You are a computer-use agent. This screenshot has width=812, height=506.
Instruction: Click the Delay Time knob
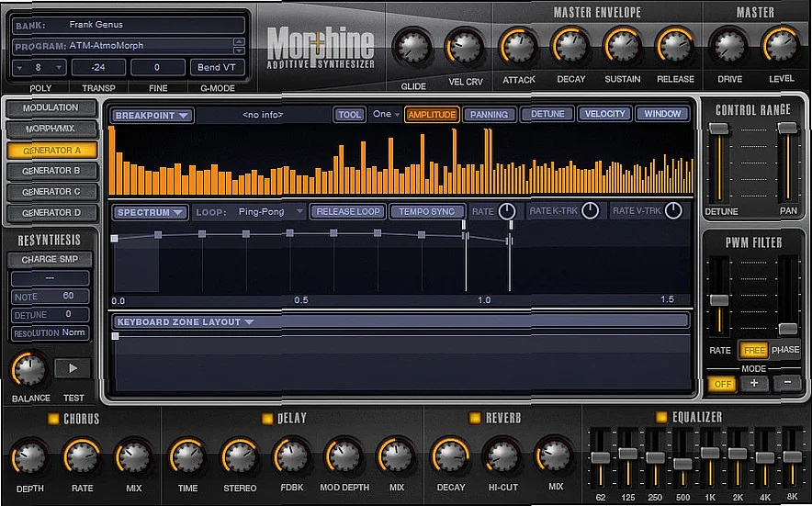[x=187, y=457]
